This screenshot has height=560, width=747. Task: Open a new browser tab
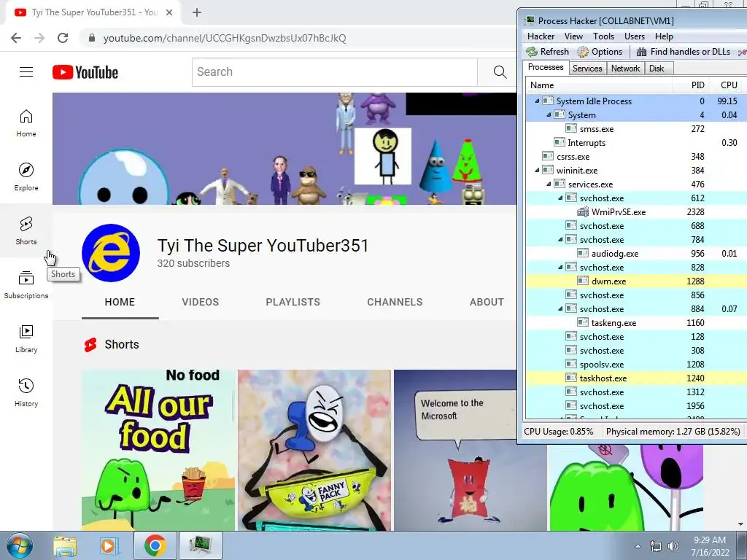pyautogui.click(x=197, y=13)
